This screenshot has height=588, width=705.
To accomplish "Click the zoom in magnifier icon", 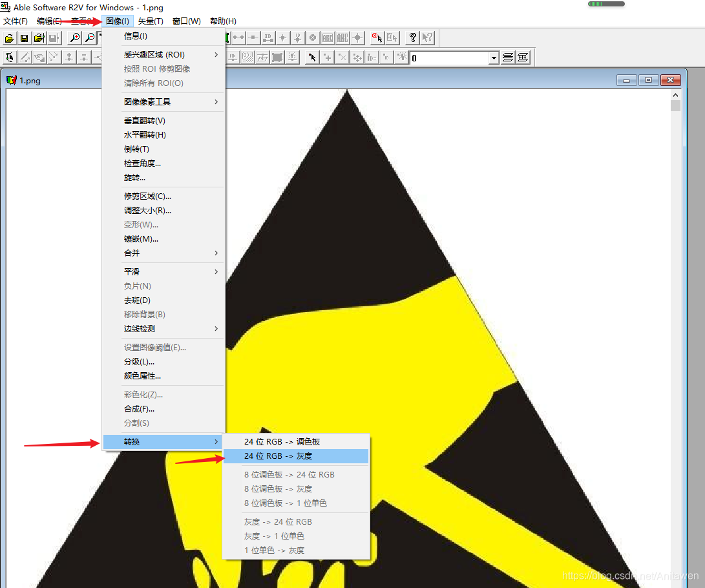I will click(75, 38).
